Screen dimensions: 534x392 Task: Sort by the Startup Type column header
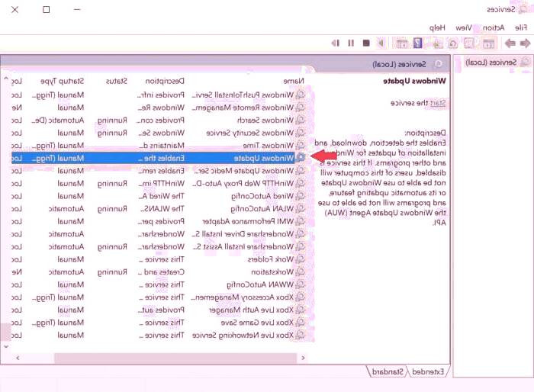pos(62,82)
